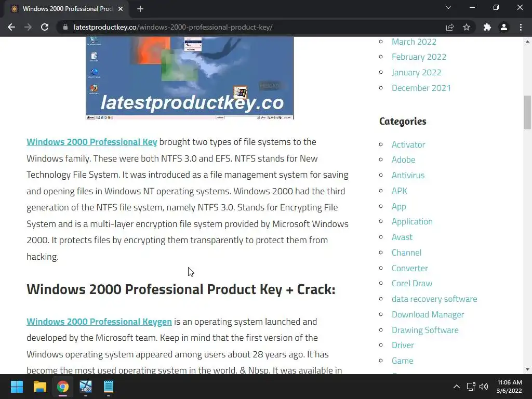
Task: Click the latestproductkey.co screenshot image
Action: pyautogui.click(x=189, y=78)
